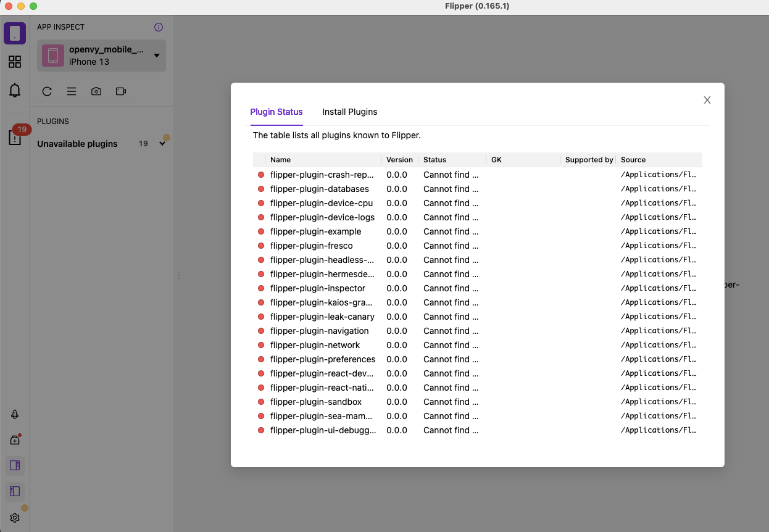The height and width of the screenshot is (532, 769).
Task: Switch to the Install Plugins tab
Action: pyautogui.click(x=349, y=112)
